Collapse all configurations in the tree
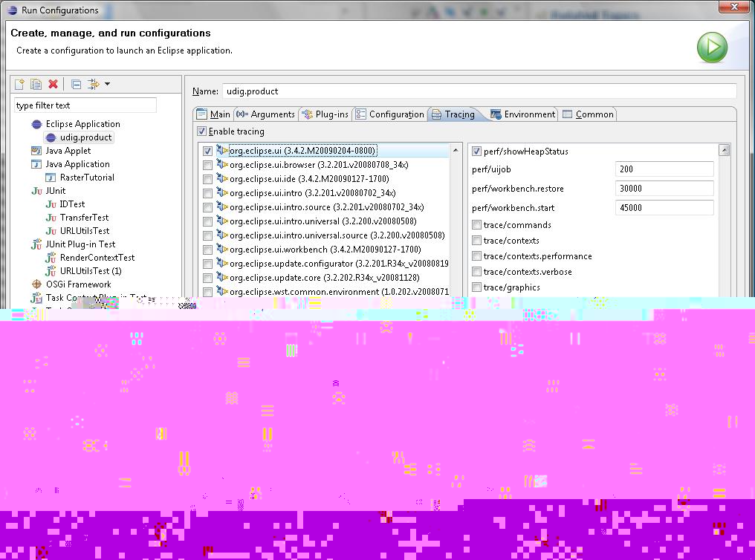Viewport: 755px width, 560px height. click(76, 85)
